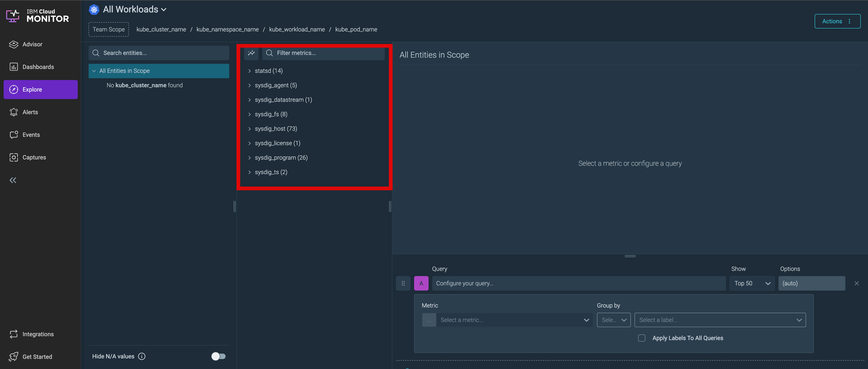Check Apply Labels To All Queries
This screenshot has height=369, width=868.
coord(642,338)
